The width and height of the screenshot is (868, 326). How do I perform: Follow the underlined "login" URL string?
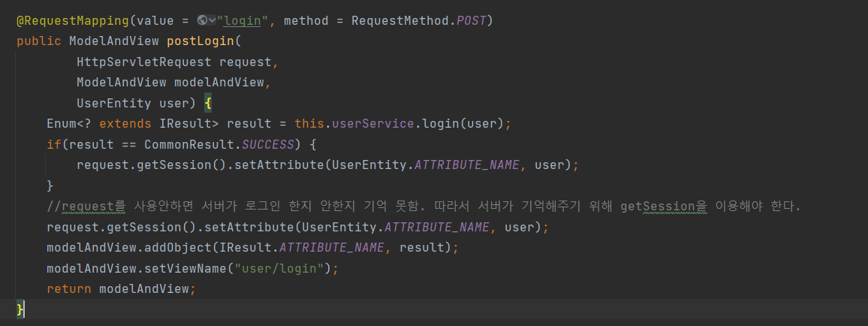(x=243, y=21)
